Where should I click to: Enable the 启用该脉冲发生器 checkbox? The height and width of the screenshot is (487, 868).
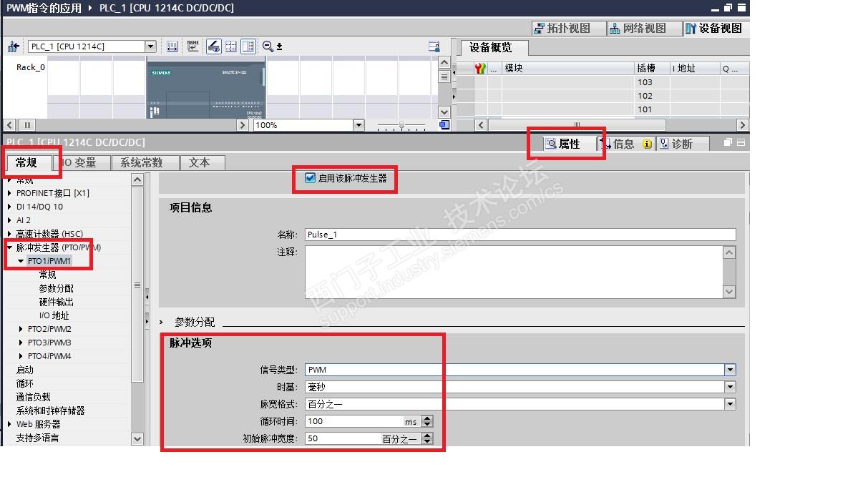coord(310,178)
